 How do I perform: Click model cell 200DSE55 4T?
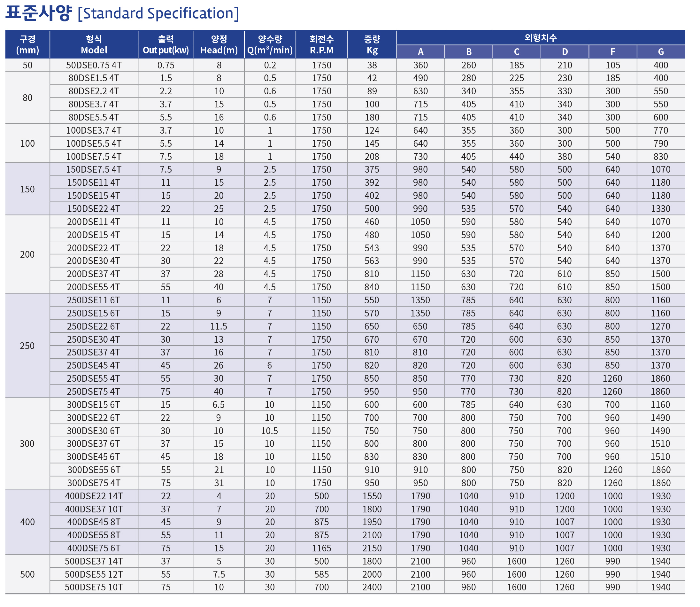94,287
